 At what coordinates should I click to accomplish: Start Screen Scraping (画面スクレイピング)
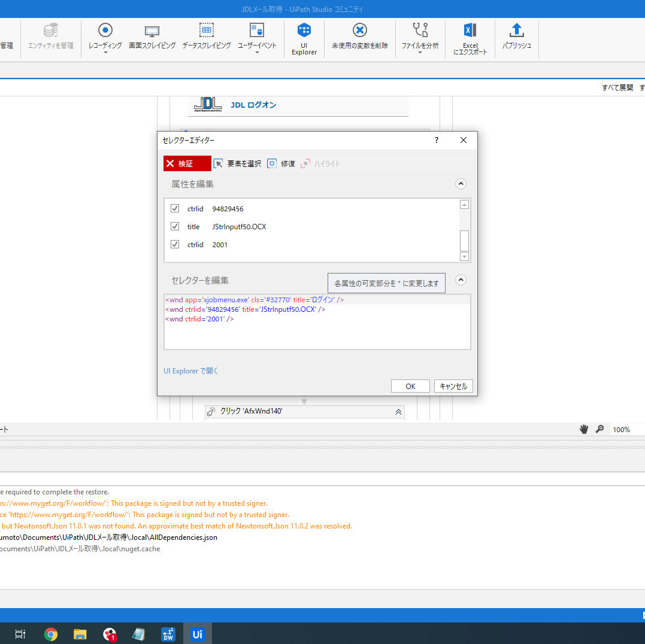152,37
